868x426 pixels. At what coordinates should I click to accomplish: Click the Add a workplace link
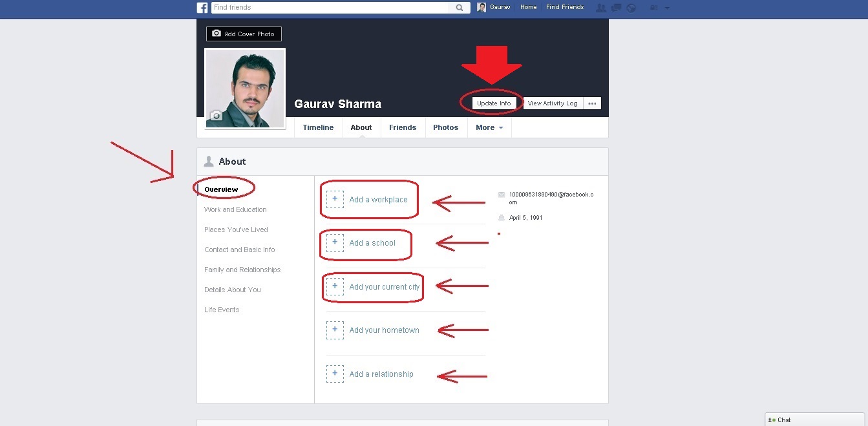379,200
